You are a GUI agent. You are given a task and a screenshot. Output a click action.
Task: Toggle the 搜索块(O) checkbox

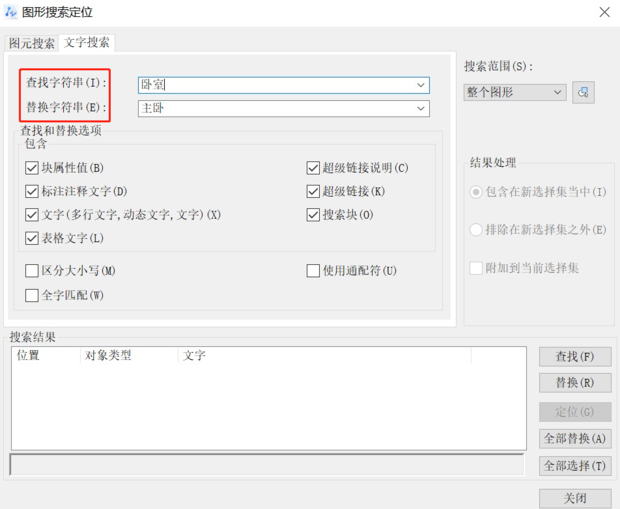coord(313,215)
